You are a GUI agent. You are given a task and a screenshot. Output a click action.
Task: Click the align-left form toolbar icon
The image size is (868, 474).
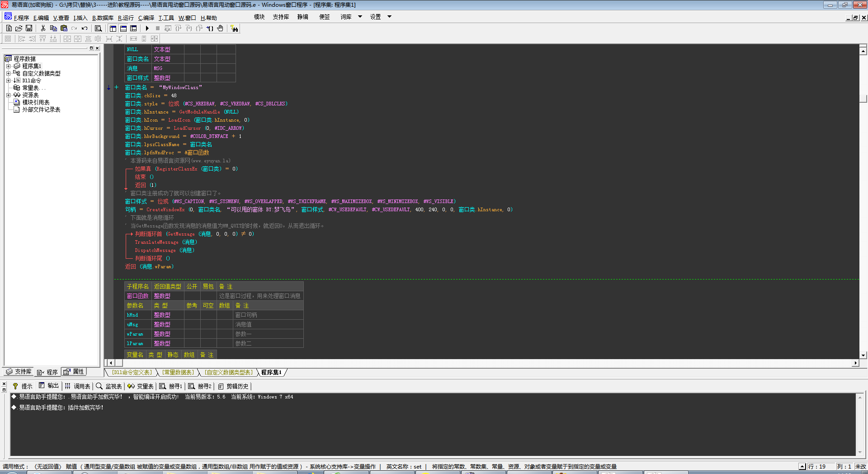pos(22,39)
